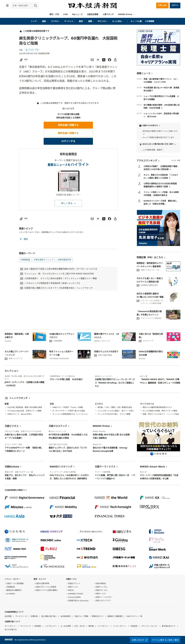Viewport: 185px width, 644px height.
Task: Open 日経ビジネス section heading
Action: coord(13,426)
